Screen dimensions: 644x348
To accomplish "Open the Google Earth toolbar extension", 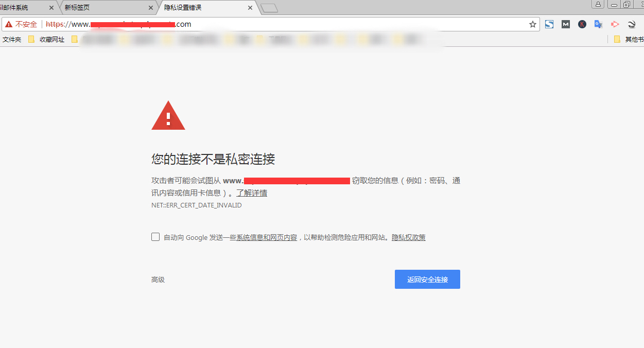I will click(x=631, y=24).
